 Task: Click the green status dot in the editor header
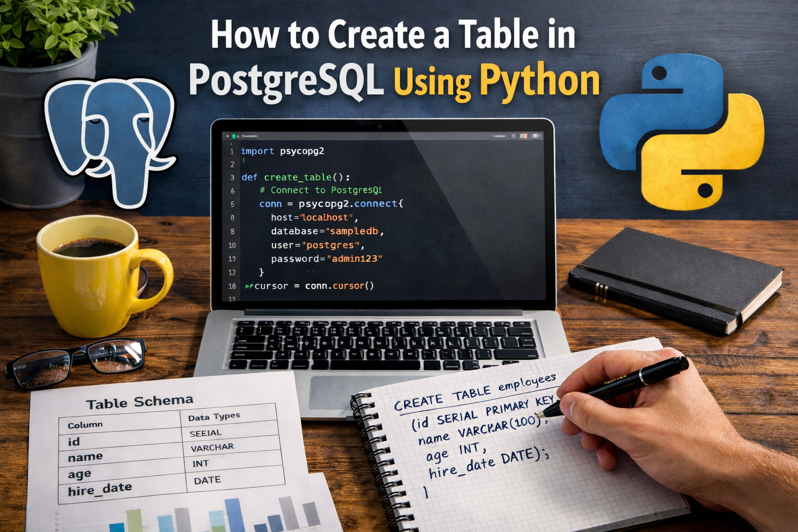coord(233,136)
